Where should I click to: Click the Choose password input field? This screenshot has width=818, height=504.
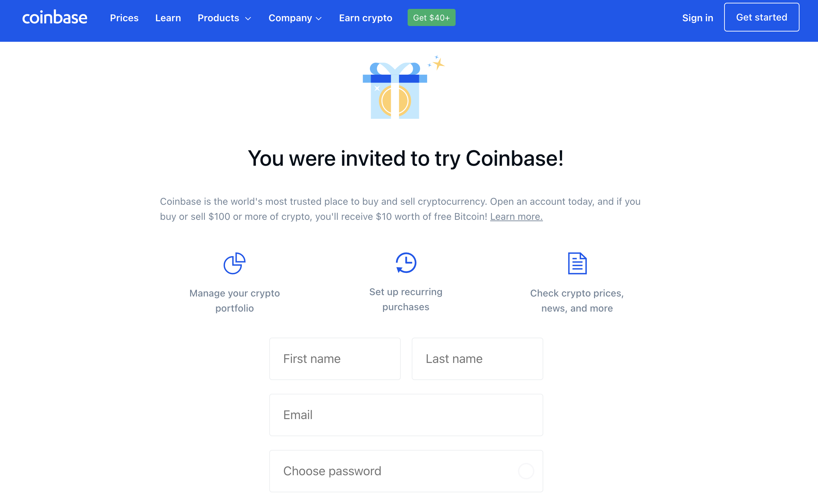[x=406, y=471]
